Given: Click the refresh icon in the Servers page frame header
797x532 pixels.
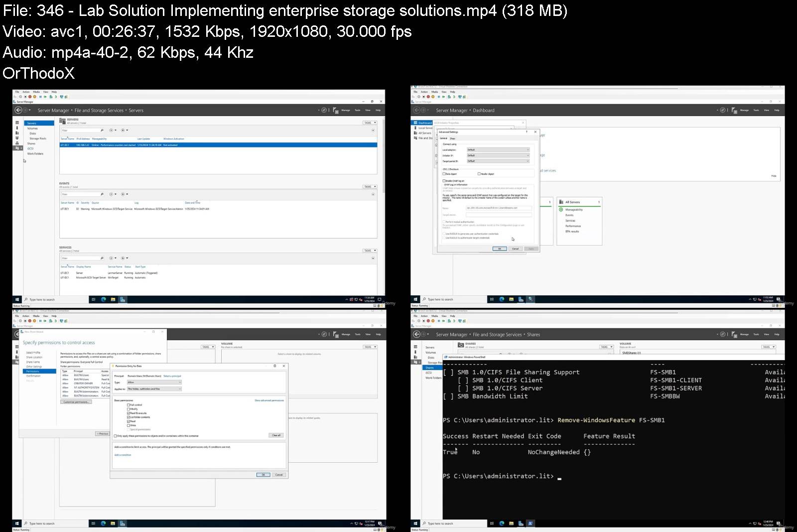Looking at the screenshot, I should 324,110.
